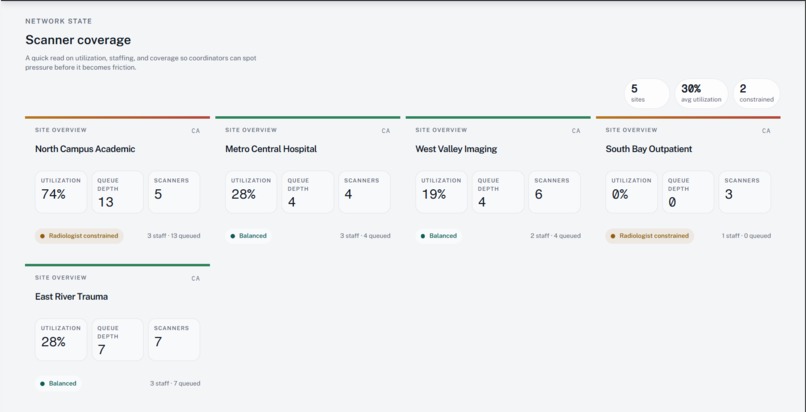Click East River queue depth 7 tile
Screen dimensions: 806x412
(x=117, y=339)
